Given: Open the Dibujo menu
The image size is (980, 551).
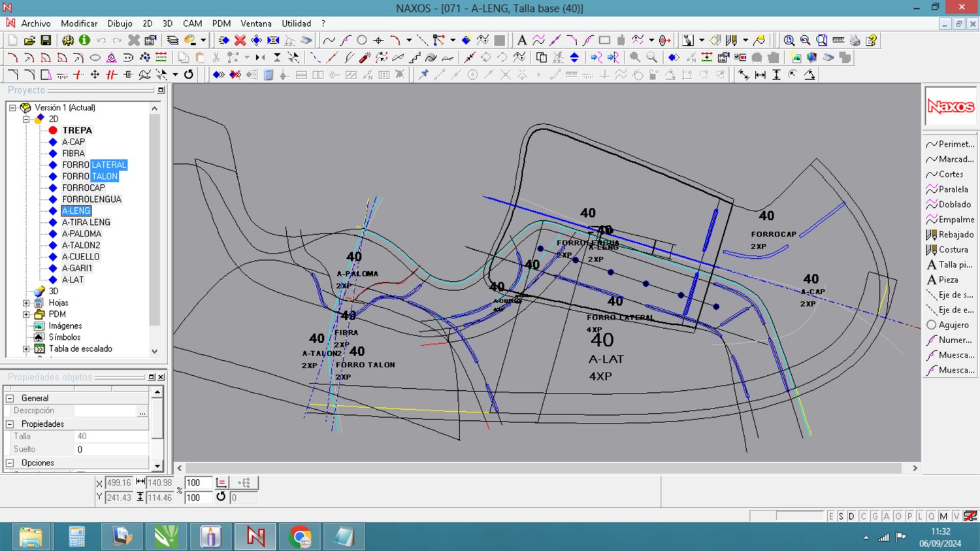Looking at the screenshot, I should 120,24.
